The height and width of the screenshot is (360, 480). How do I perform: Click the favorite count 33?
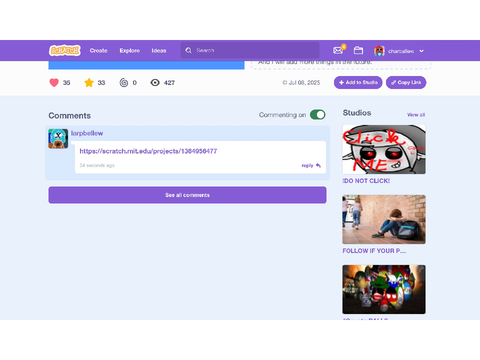[x=101, y=83]
